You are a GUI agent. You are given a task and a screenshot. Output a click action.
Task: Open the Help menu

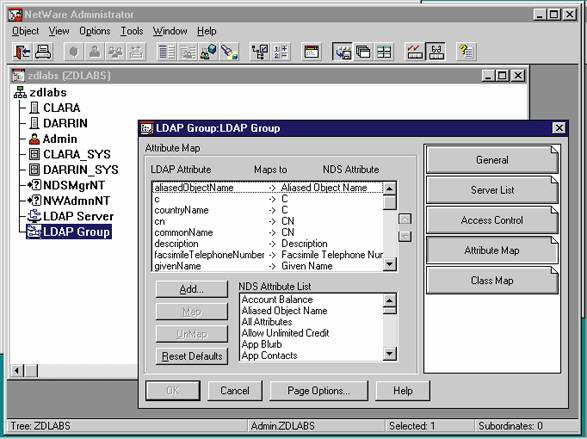point(207,31)
